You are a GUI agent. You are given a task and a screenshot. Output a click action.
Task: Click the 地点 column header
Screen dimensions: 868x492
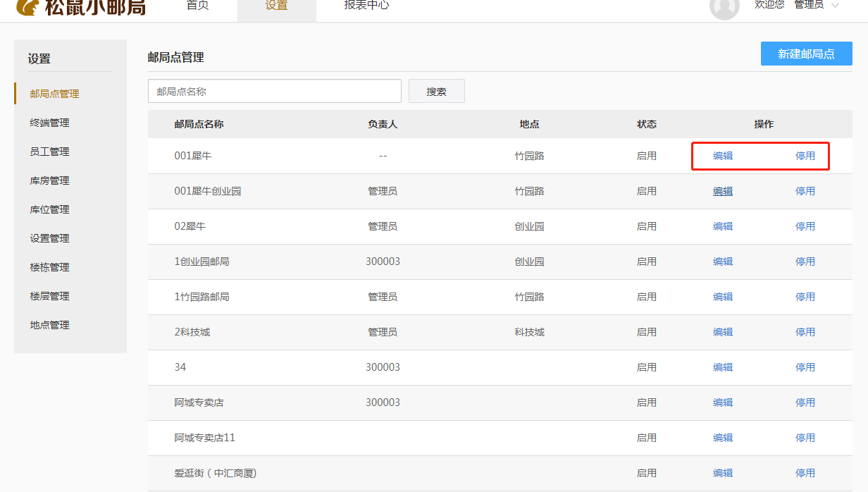[529, 124]
